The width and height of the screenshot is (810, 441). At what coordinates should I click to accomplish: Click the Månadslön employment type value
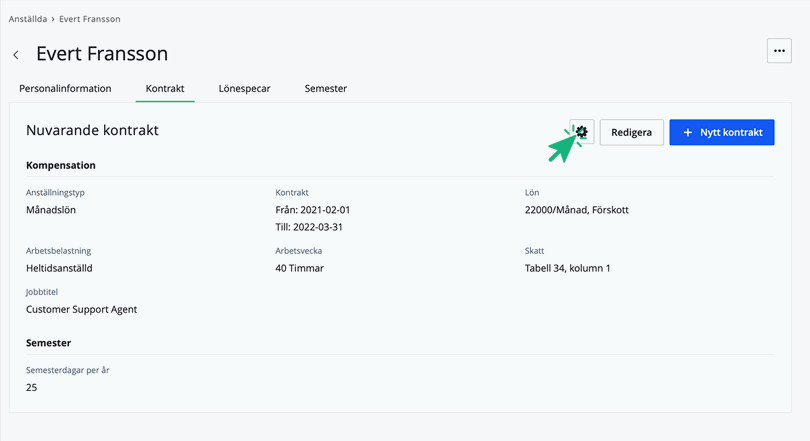pyautogui.click(x=51, y=210)
